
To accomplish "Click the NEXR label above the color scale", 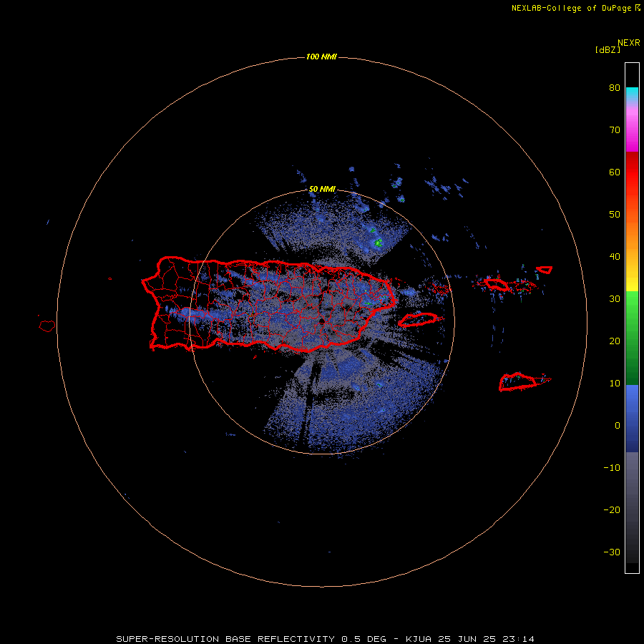I will point(628,43).
